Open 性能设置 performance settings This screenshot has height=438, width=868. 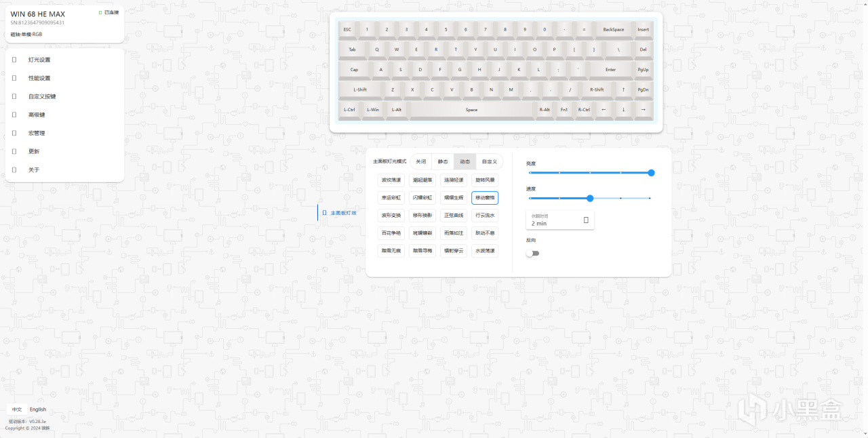pyautogui.click(x=64, y=78)
